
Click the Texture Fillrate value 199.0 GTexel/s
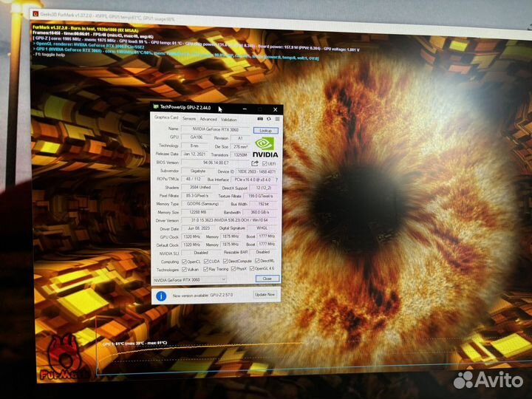(261, 196)
